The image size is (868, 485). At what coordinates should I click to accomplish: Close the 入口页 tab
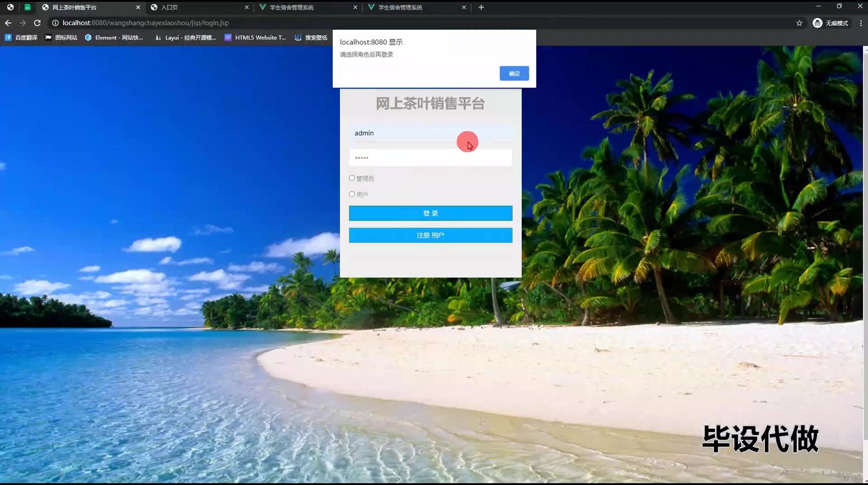coord(247,7)
